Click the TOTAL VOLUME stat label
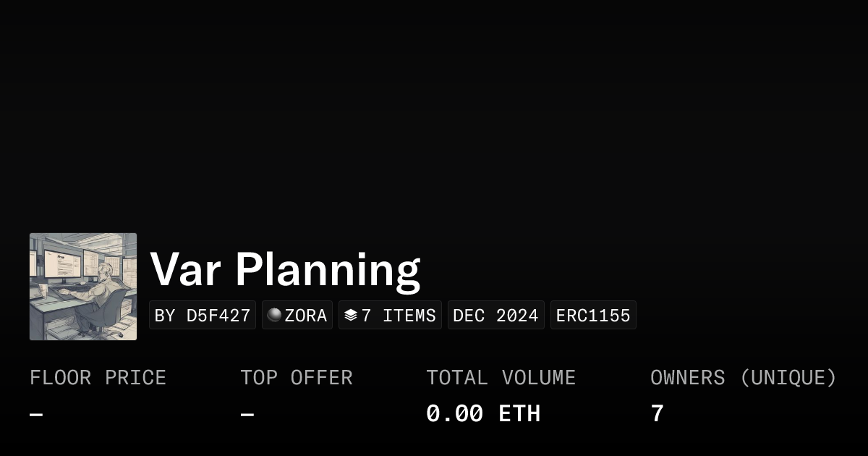This screenshot has width=868, height=456. (501, 378)
